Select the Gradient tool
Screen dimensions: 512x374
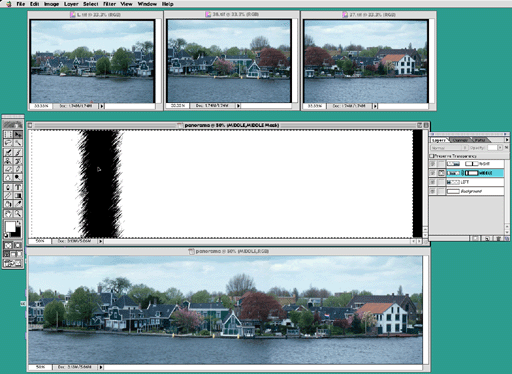click(x=18, y=196)
